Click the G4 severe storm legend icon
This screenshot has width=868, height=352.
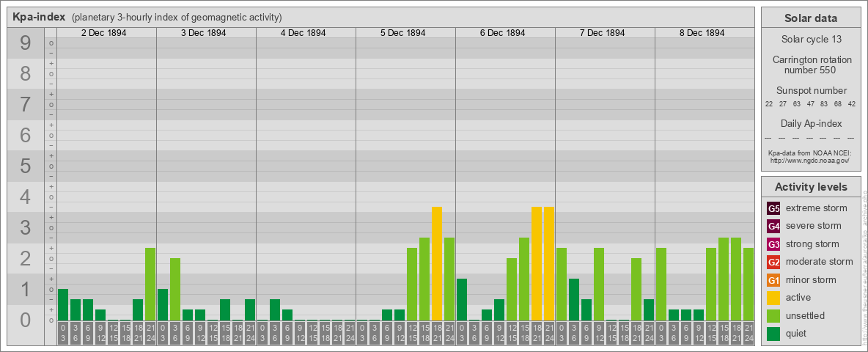(773, 226)
